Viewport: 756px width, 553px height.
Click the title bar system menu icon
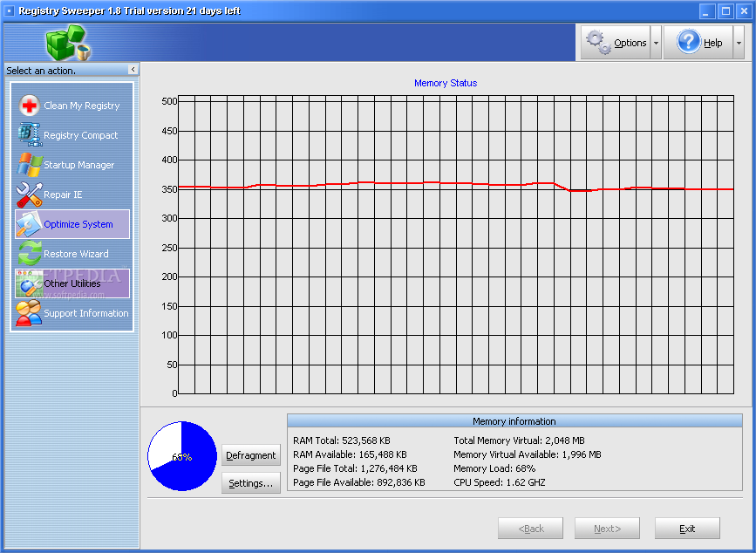click(x=9, y=10)
